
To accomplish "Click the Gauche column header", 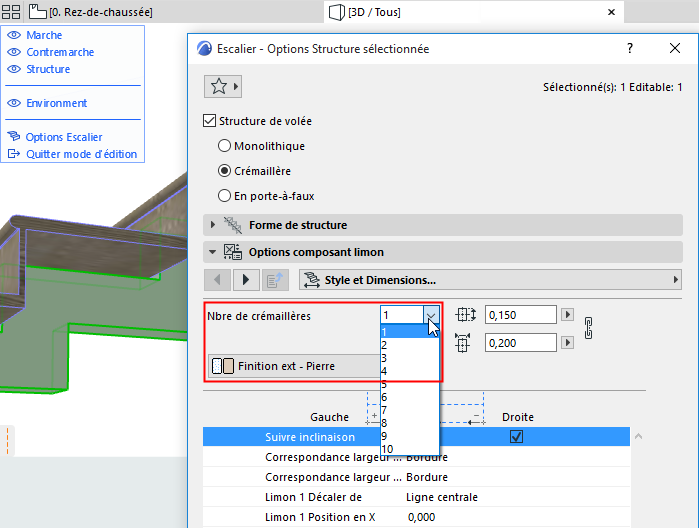I will (329, 417).
